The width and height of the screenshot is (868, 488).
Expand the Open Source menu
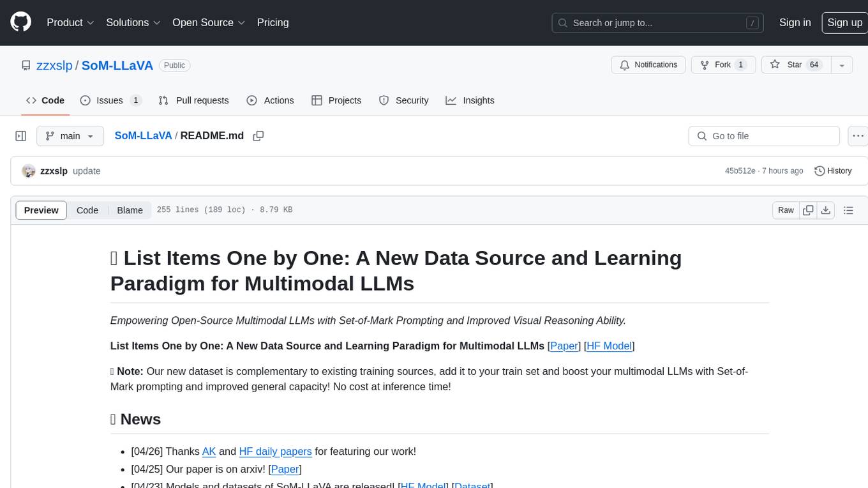[209, 22]
